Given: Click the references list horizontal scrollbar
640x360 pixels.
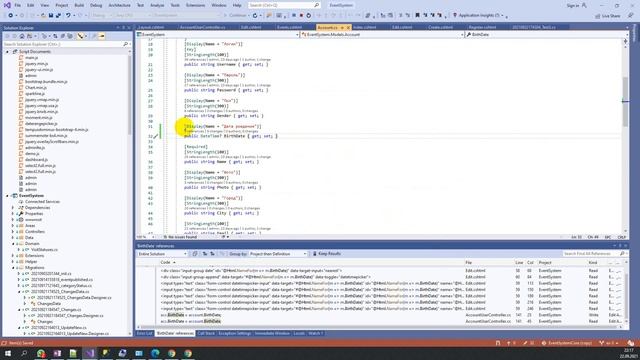Looking at the screenshot, I should coord(380,327).
